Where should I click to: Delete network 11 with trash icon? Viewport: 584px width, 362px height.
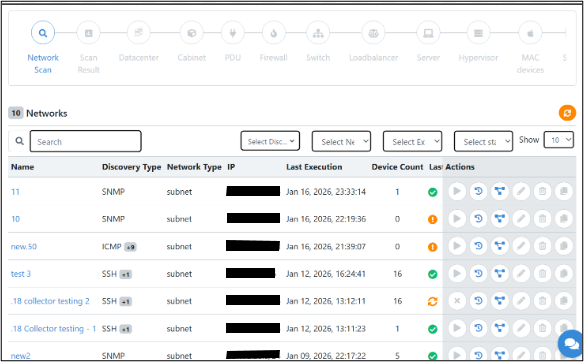click(542, 191)
